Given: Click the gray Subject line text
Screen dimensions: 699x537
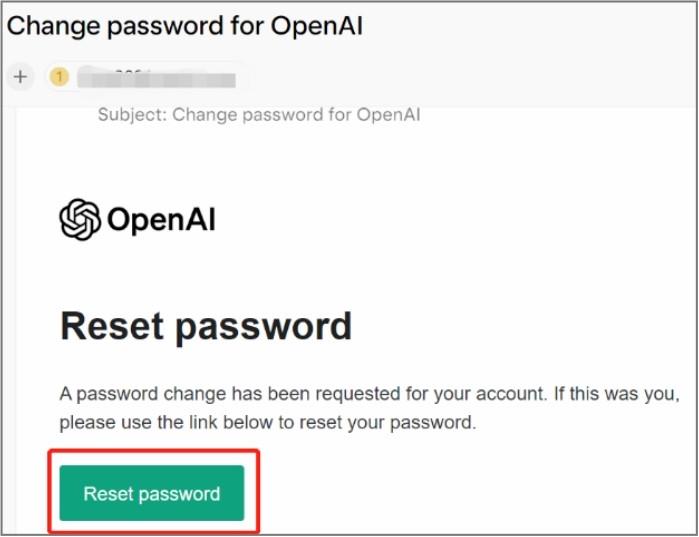Looking at the screenshot, I should (x=259, y=115).
